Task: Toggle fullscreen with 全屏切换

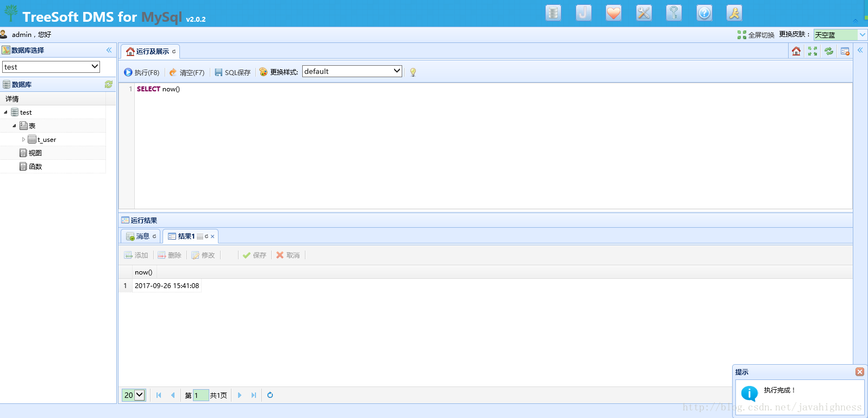Action: (x=756, y=35)
